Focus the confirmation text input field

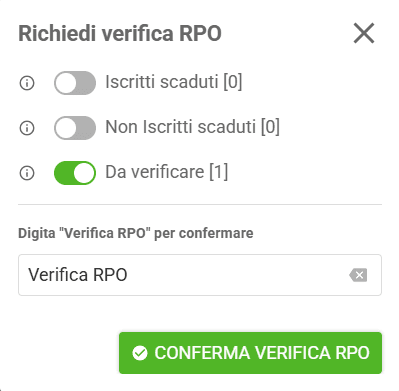point(200,275)
